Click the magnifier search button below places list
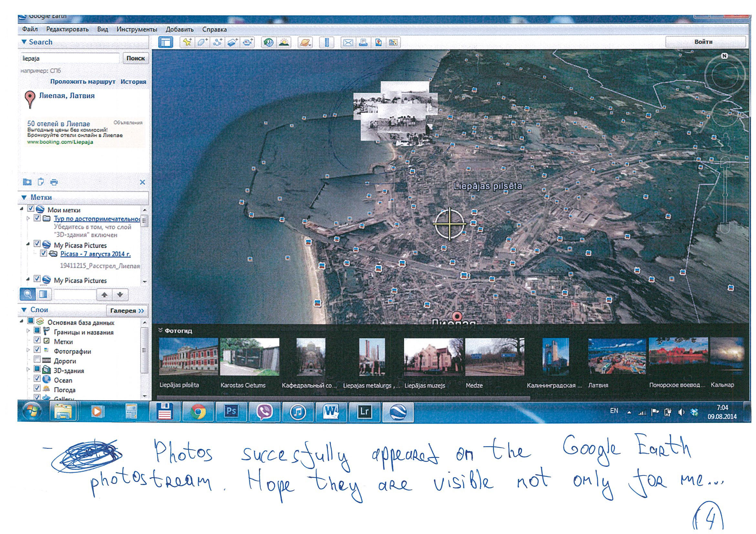756x534 pixels. [28, 294]
